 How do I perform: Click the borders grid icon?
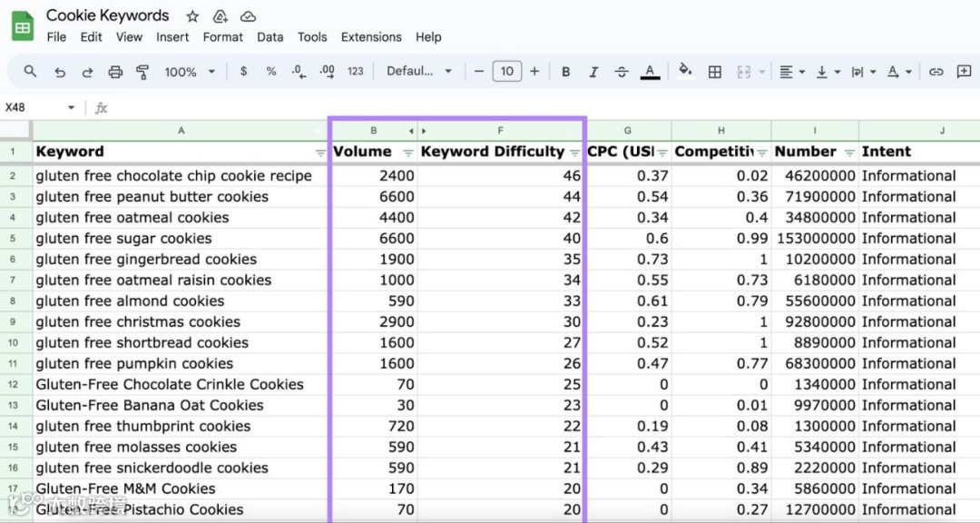click(714, 72)
